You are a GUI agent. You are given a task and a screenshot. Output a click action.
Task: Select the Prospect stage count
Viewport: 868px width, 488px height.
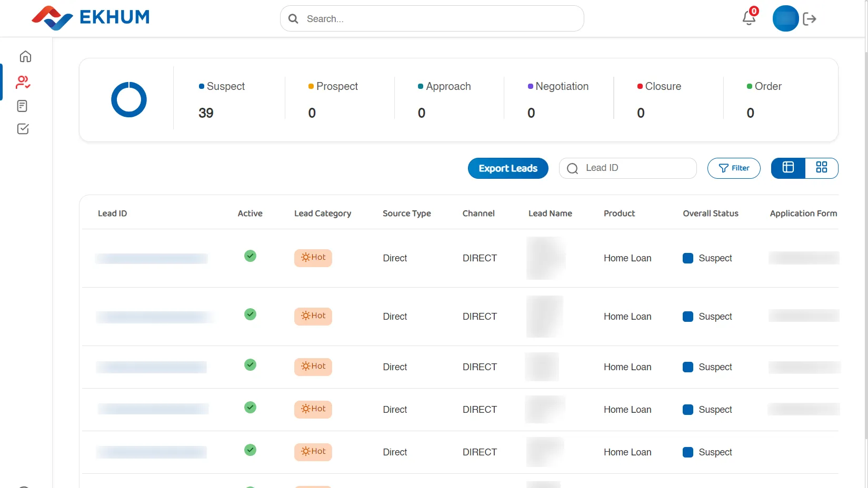[x=312, y=113]
